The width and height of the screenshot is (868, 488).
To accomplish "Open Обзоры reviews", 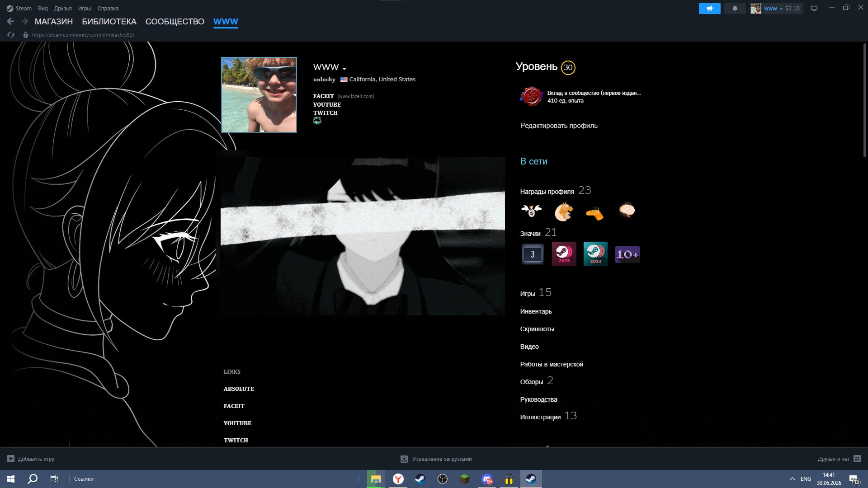I will click(532, 382).
